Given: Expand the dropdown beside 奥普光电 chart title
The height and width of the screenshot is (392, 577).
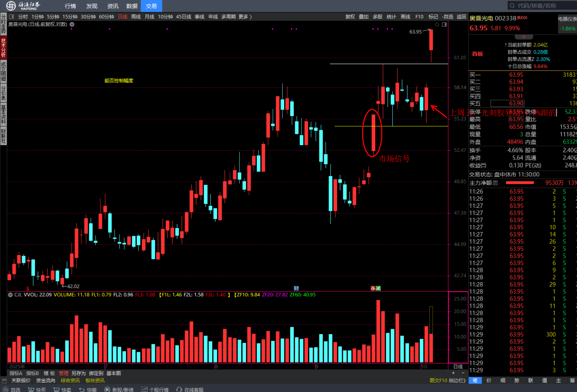Looking at the screenshot, I should (x=72, y=24).
